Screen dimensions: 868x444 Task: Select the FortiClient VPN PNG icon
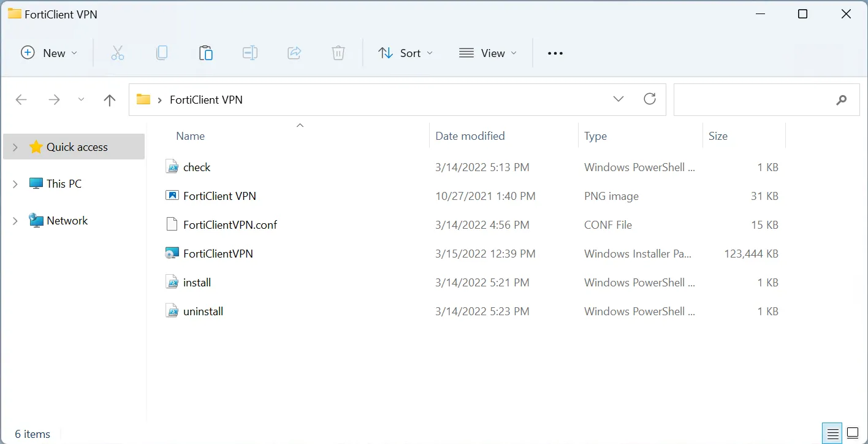tap(172, 196)
